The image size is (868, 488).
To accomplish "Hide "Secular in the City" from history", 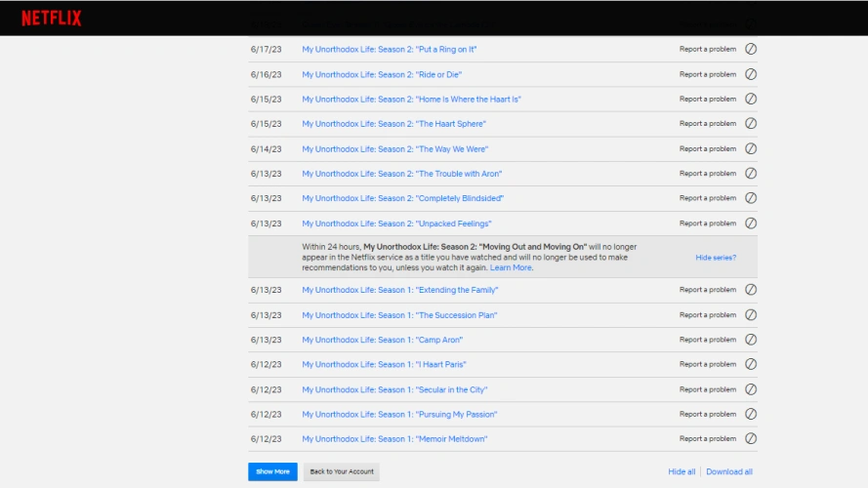I will pos(750,389).
